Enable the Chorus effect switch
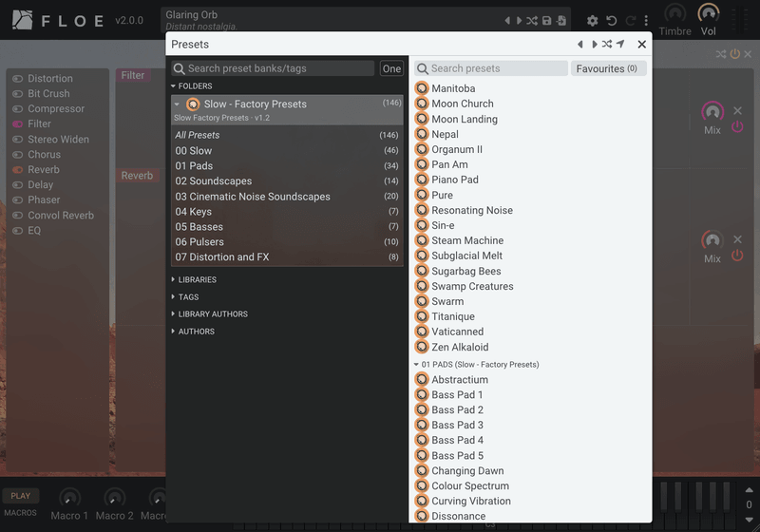760x532 pixels. [17, 155]
